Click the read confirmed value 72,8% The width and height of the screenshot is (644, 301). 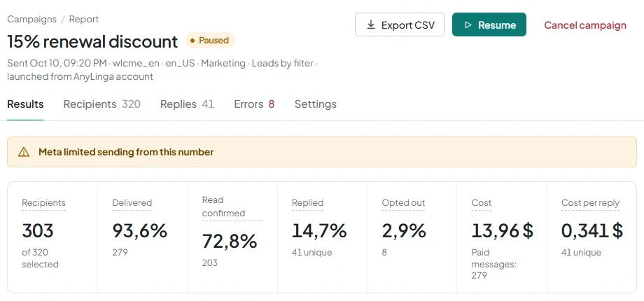coord(230,241)
